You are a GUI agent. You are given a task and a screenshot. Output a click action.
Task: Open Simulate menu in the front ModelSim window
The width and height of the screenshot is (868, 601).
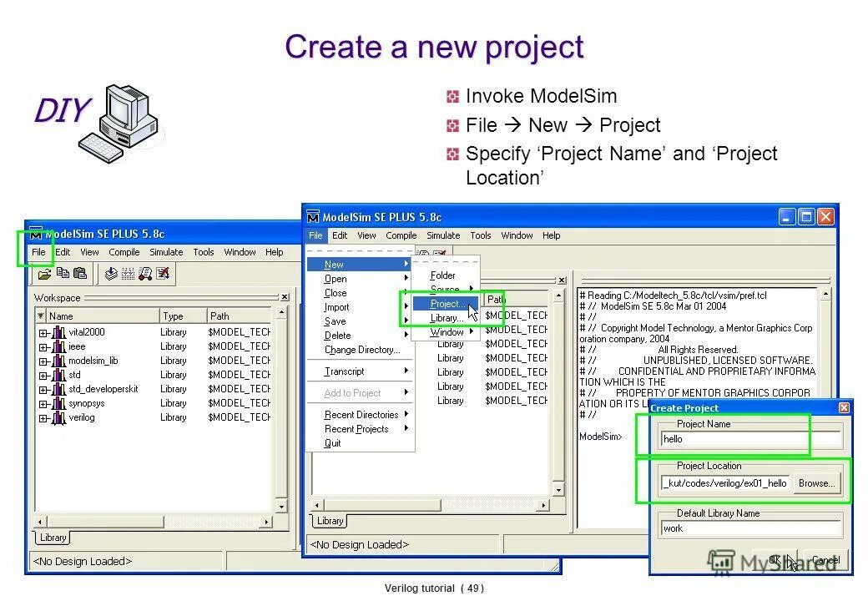tap(443, 235)
